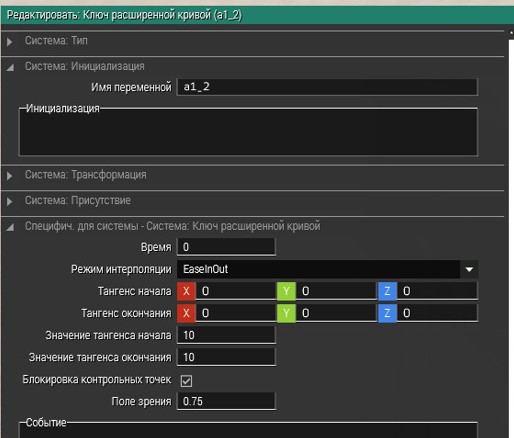Focus the Значение тангенса начала field
Image resolution: width=514 pixels, height=438 pixels.
point(226,335)
